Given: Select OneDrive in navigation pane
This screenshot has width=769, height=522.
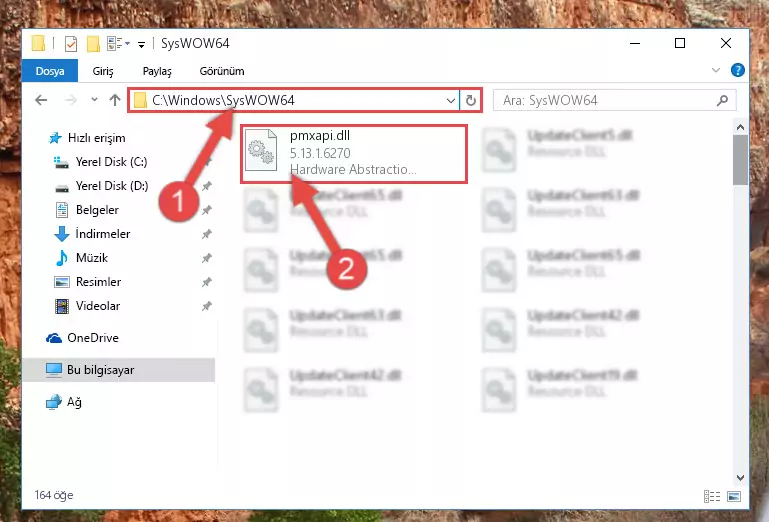Looking at the screenshot, I should pos(82,338).
